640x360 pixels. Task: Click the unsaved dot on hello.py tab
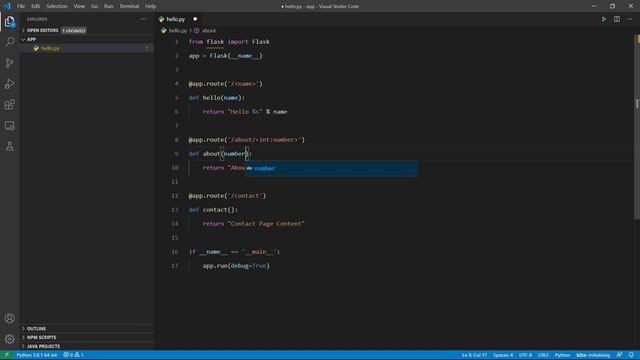195,19
